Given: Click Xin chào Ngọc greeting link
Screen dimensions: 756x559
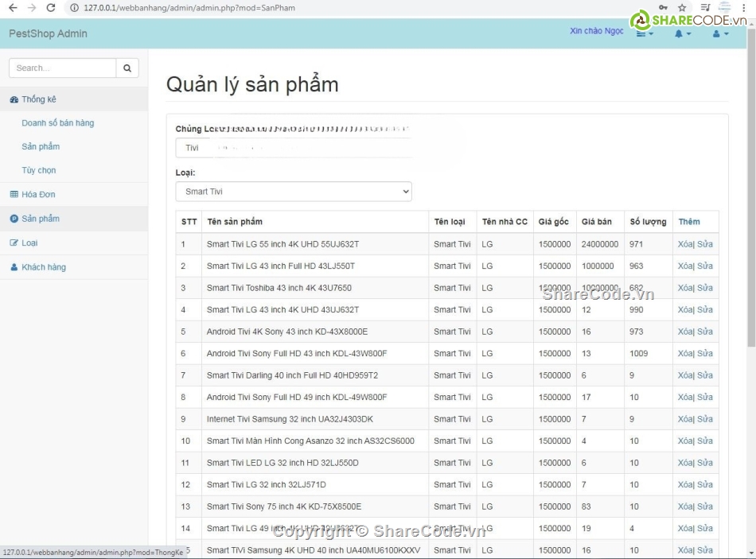Looking at the screenshot, I should point(596,31).
